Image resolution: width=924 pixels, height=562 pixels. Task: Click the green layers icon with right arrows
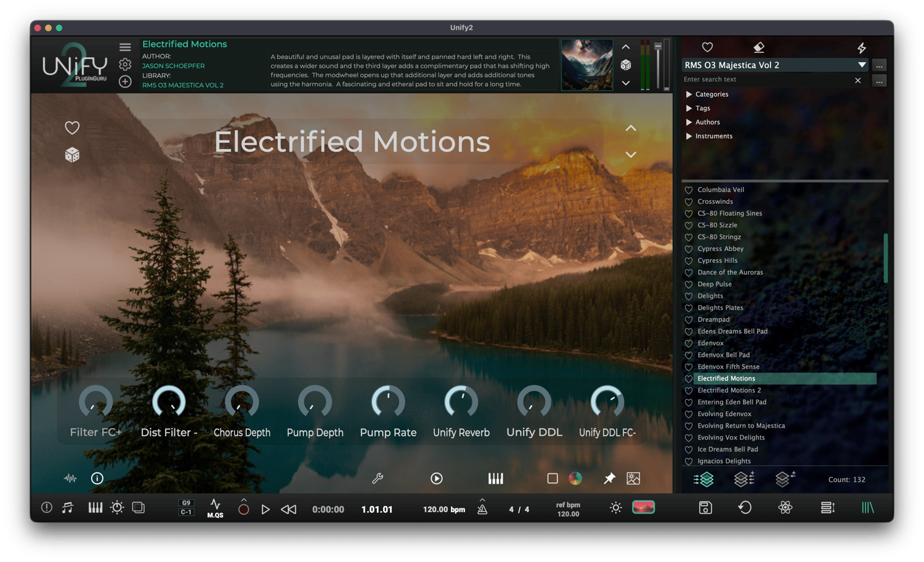click(703, 479)
